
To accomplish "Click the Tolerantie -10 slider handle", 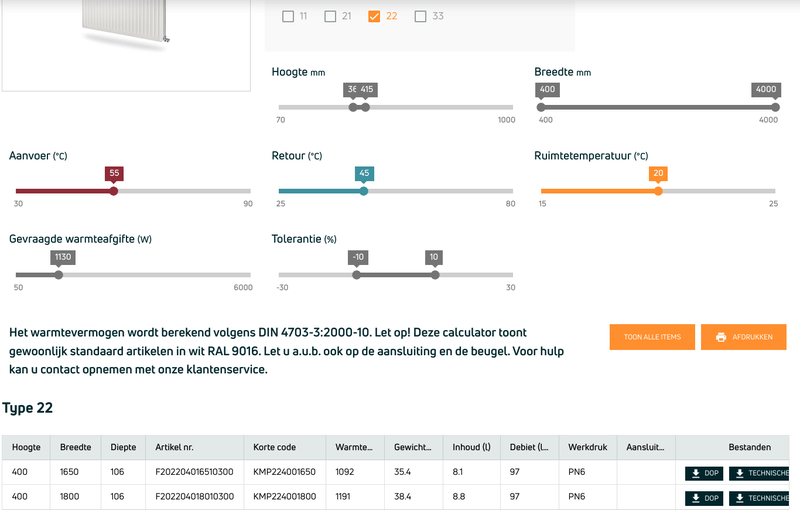I will tap(357, 275).
